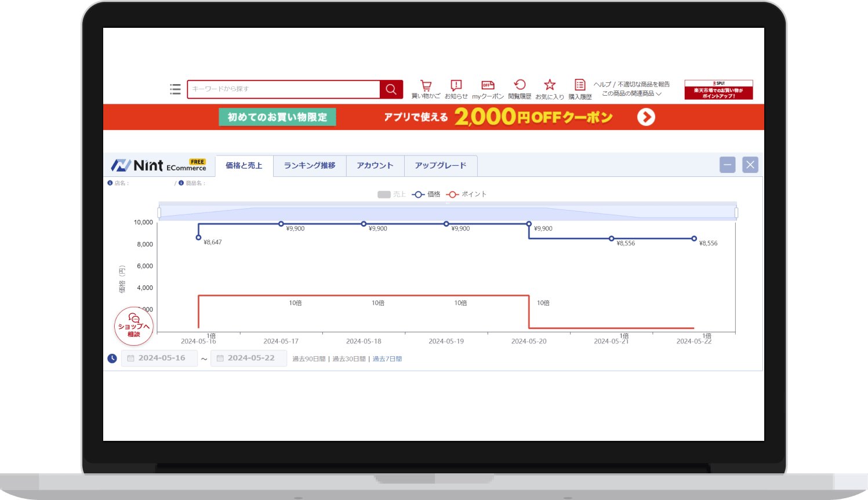868x500 pixels.
Task: Open the お知らせ notifications icon
Action: [456, 89]
